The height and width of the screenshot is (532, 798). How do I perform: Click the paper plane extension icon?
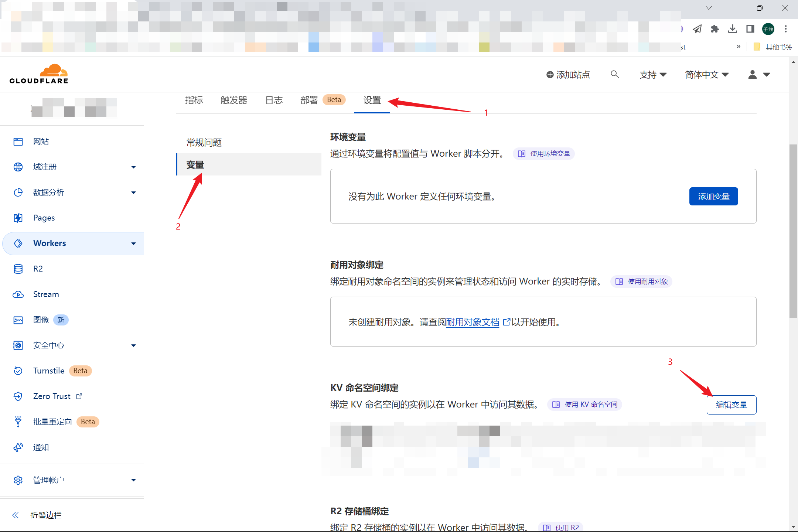pos(697,29)
